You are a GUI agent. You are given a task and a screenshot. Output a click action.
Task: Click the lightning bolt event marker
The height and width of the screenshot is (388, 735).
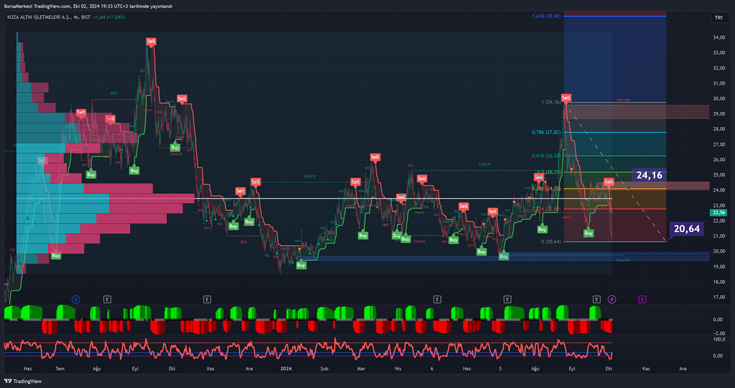point(612,299)
